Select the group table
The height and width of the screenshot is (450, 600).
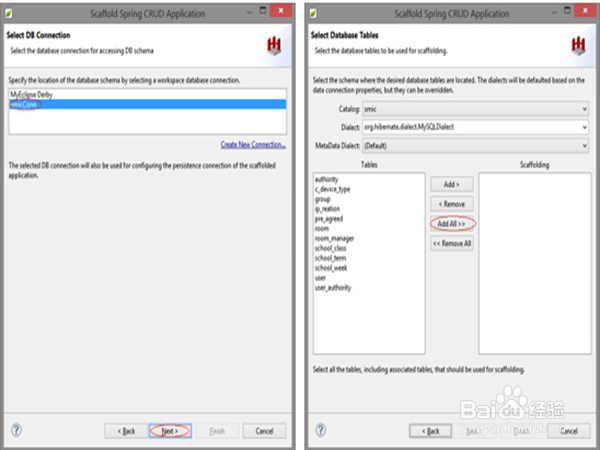[x=322, y=199]
